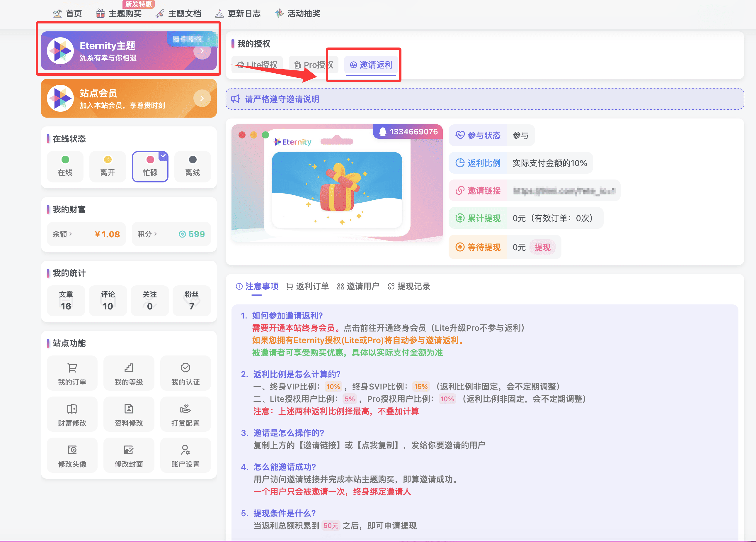Screen dimensions: 756x542
Task: Expand the 积分 points chevron
Action: click(x=156, y=234)
